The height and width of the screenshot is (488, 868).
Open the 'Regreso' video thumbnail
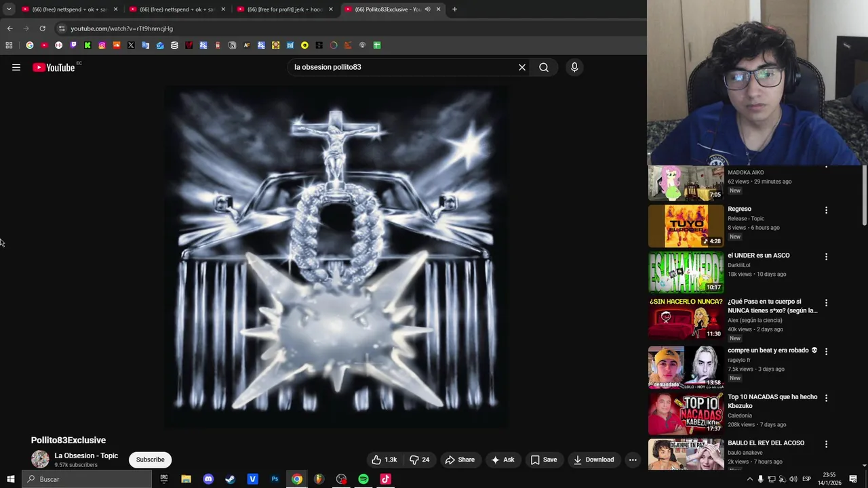pos(686,226)
